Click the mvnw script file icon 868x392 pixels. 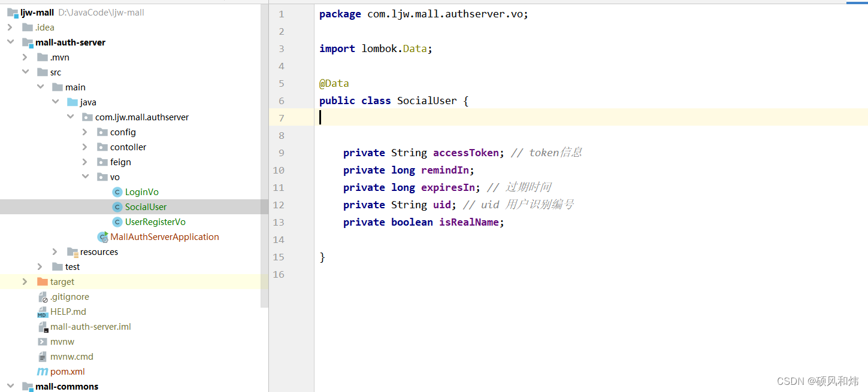pos(43,342)
